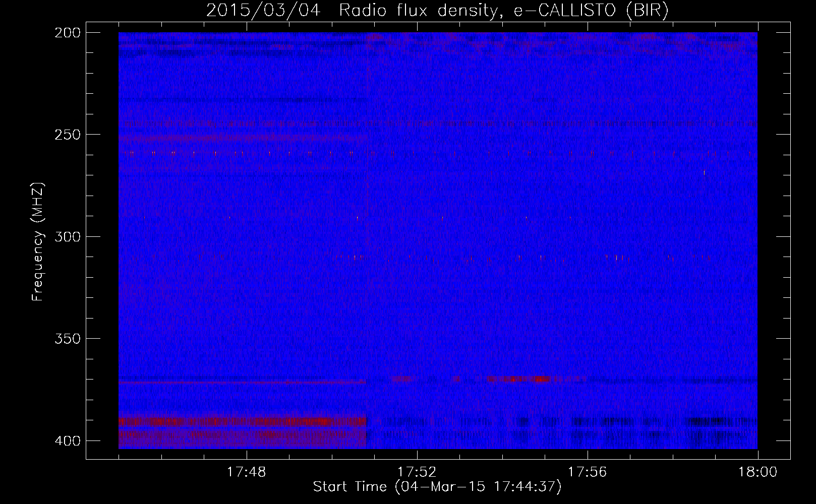Click the 17:48 time tick label
This screenshot has height=504, width=816.
coord(247,472)
